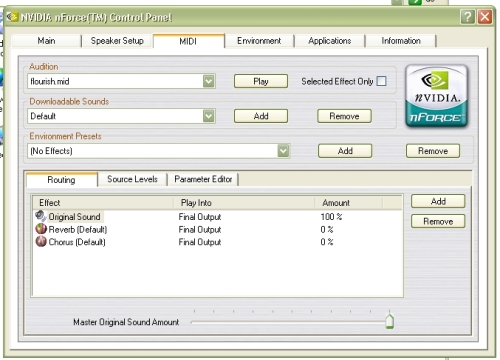Click Final Output in Reverb row
Image resolution: width=500 pixels, height=360 pixels.
tap(200, 230)
